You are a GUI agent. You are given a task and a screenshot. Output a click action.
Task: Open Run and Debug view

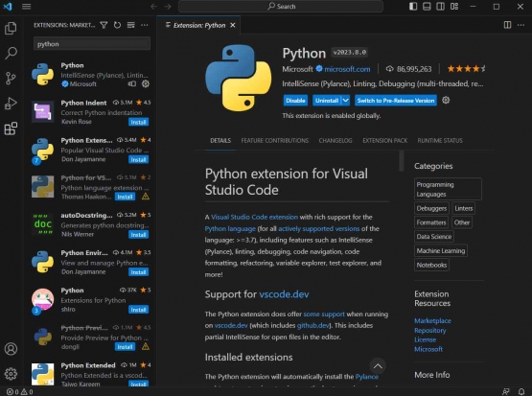tap(11, 104)
